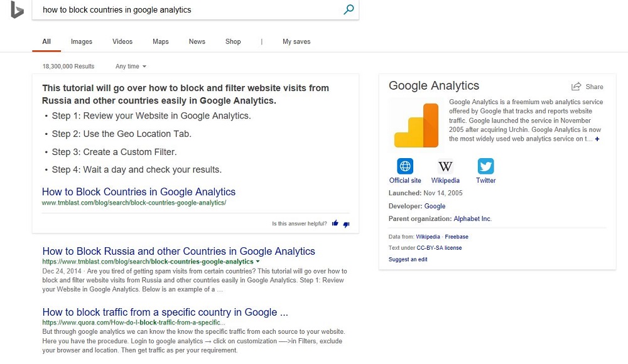
Task: Expand the tmblast result URL arrow
Action: (258, 262)
